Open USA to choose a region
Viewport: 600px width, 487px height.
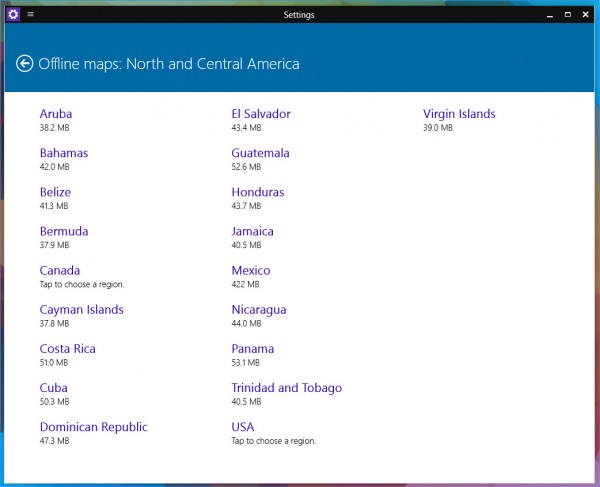tap(243, 427)
